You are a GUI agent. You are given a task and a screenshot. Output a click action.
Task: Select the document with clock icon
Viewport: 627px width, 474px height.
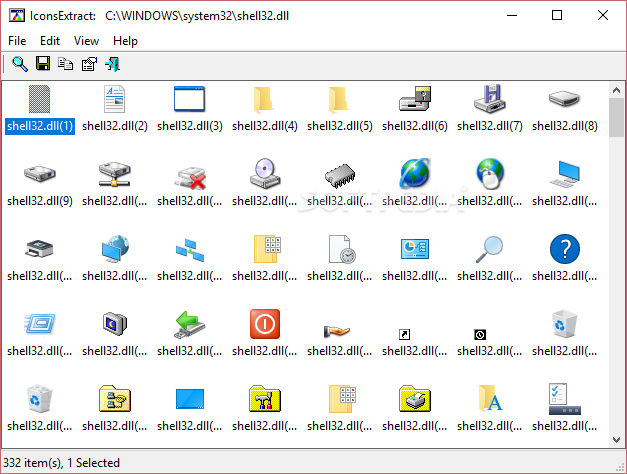342,249
